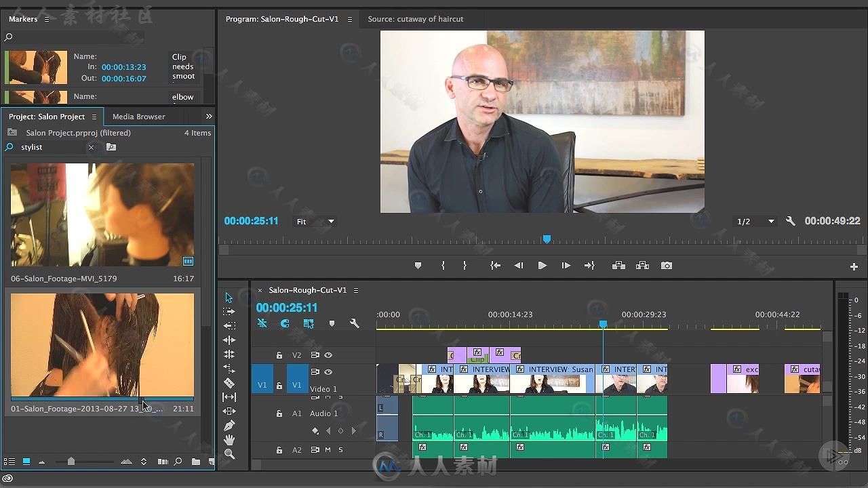Switch to Source: cutaway of haircut tab

416,19
